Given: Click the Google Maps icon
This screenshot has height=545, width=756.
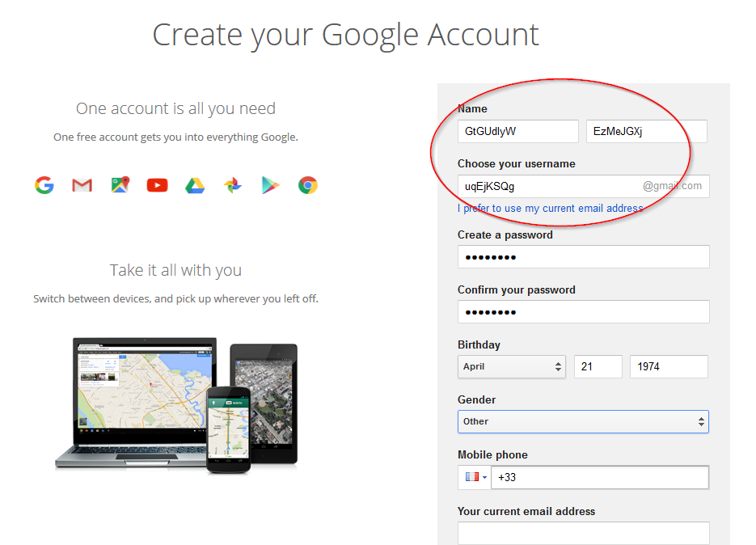Looking at the screenshot, I should (120, 184).
